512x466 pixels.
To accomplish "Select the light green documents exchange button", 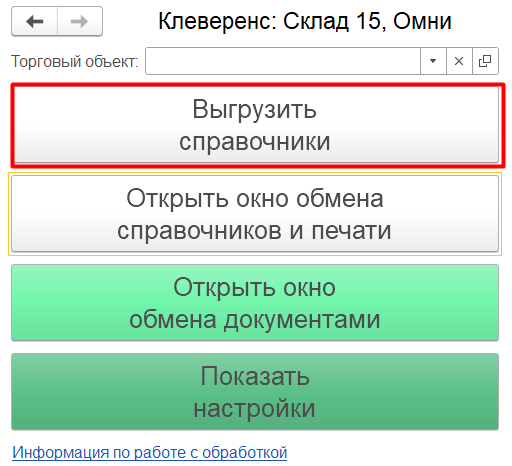I will 255,303.
